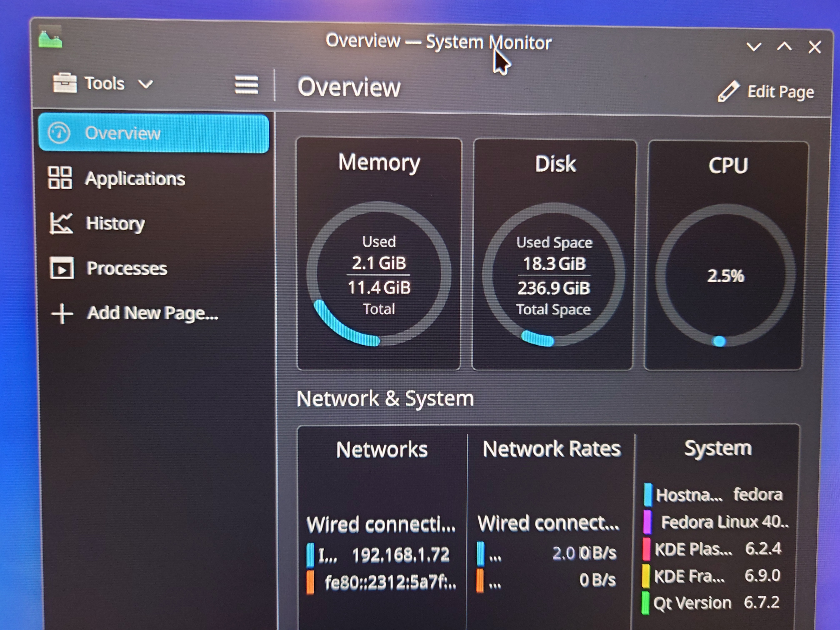Click the IP address 192.168.1.72
The image size is (840, 630).
click(x=401, y=555)
